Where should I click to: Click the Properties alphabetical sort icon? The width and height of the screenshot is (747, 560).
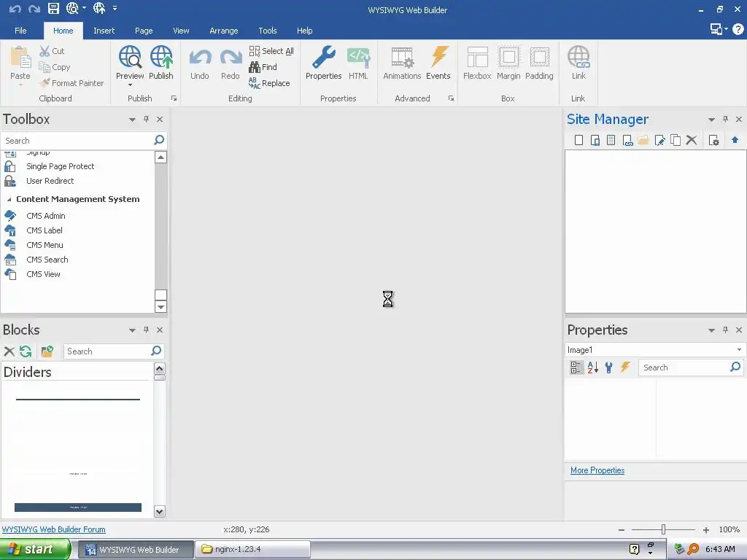(592, 367)
